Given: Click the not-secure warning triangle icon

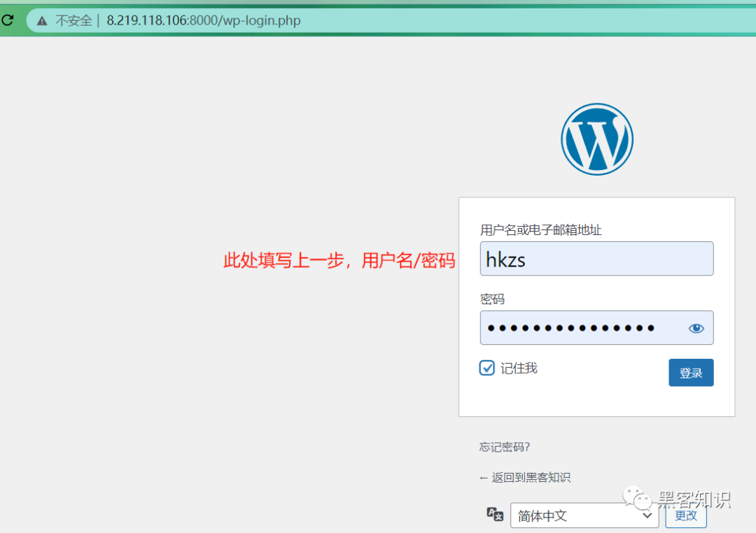Looking at the screenshot, I should click(43, 21).
